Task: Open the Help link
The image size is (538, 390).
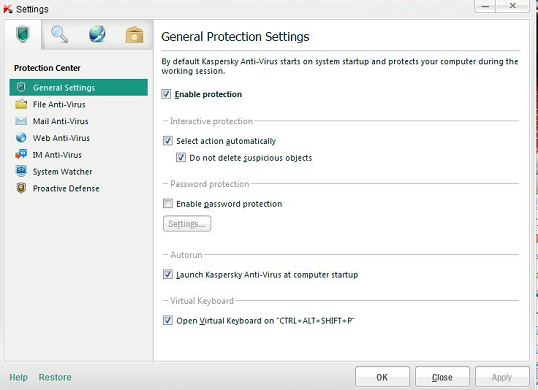Action: click(x=19, y=377)
